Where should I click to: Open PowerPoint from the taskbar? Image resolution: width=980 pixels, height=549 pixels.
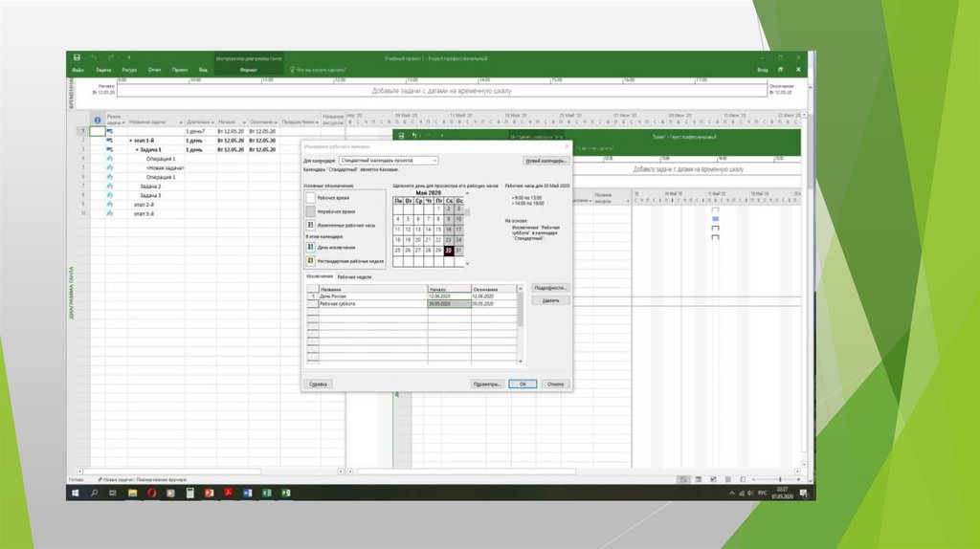(209, 493)
